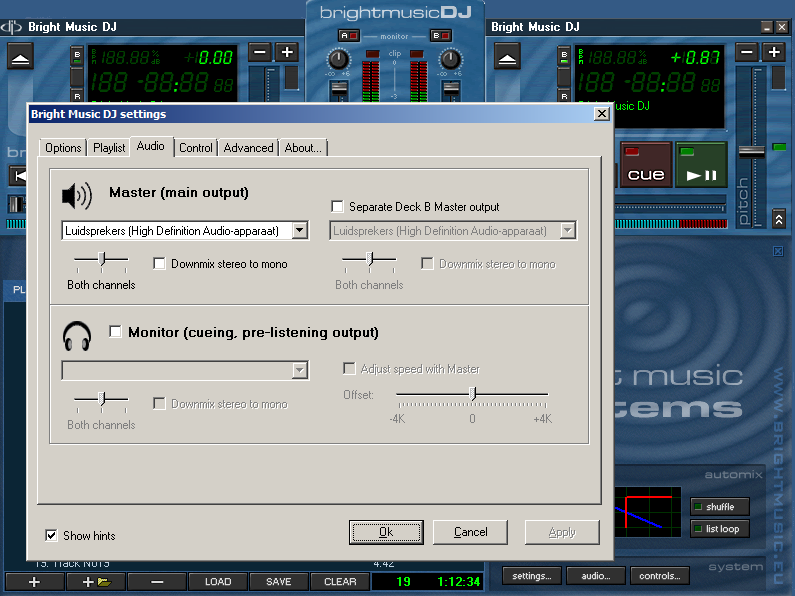The width and height of the screenshot is (795, 596).
Task: Uncheck Show hints
Action: coord(51,536)
